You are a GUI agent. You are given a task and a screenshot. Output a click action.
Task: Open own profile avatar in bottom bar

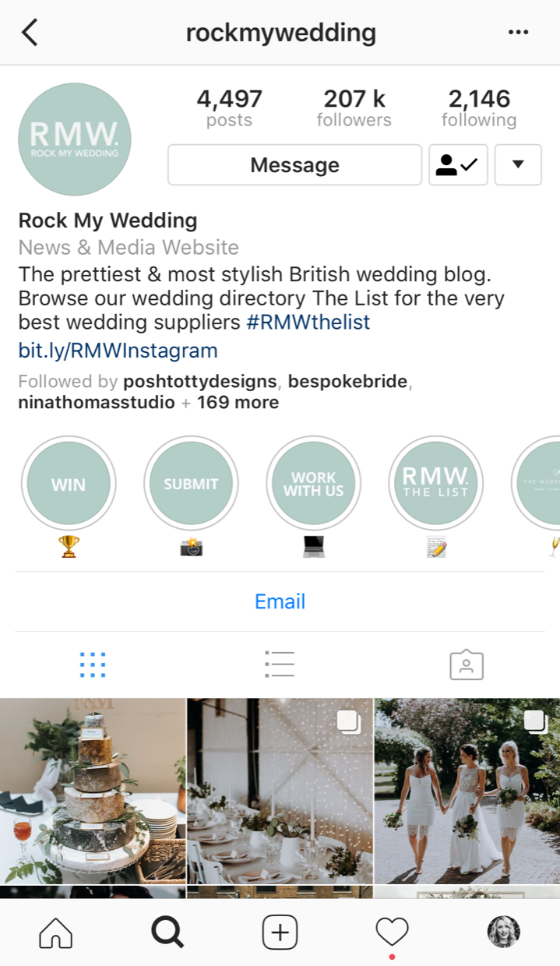click(503, 932)
